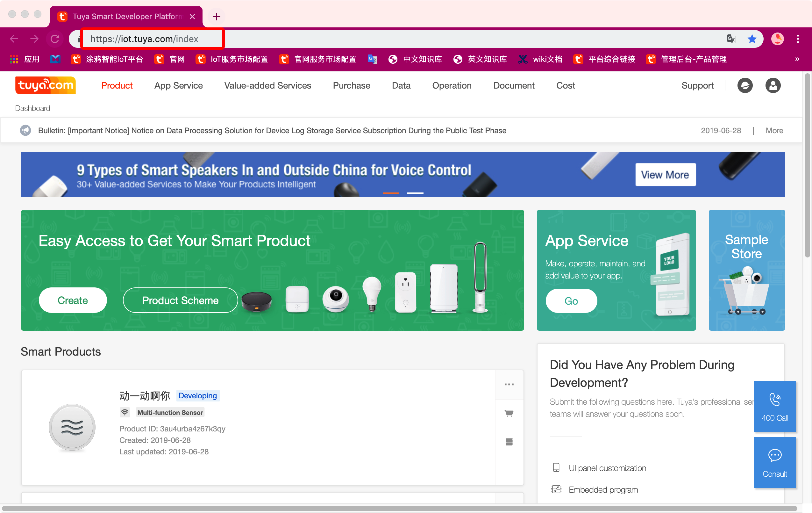Open the App Service menu
Viewport: 812px width, 513px height.
point(178,85)
